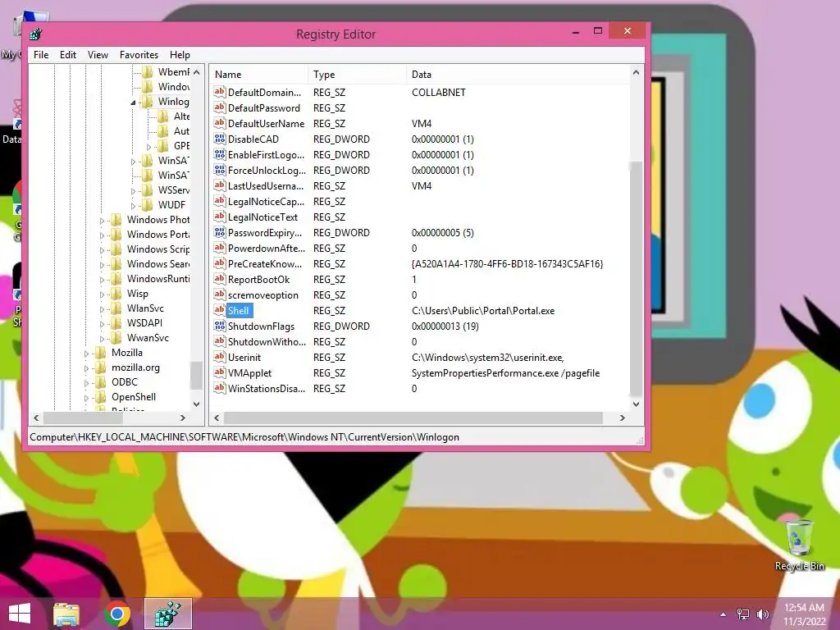Open the View menu

98,55
